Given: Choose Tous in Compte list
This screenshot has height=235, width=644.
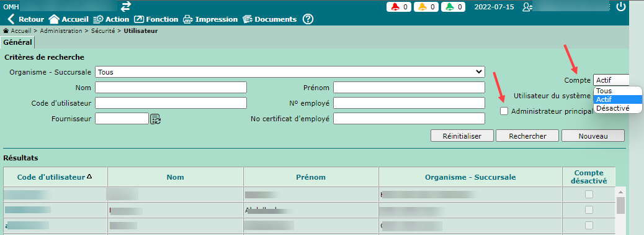Looking at the screenshot, I should click(618, 91).
